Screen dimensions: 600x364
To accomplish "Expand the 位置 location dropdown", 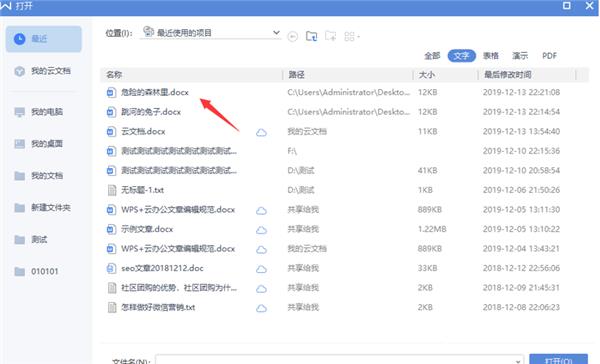I will click(276, 33).
